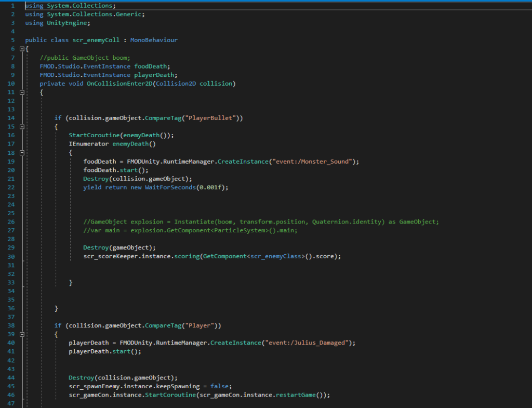
Task: Click the WaitForSeconds type name
Action: pyautogui.click(x=172, y=187)
